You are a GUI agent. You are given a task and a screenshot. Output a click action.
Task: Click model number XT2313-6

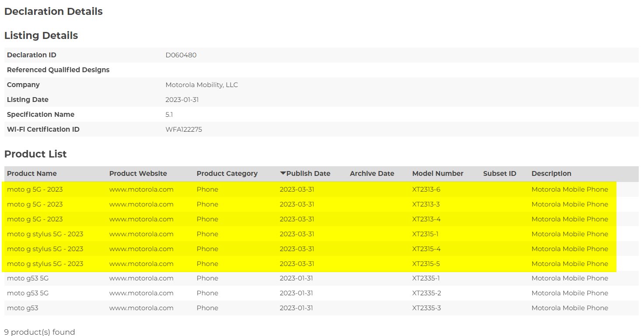[426, 189]
